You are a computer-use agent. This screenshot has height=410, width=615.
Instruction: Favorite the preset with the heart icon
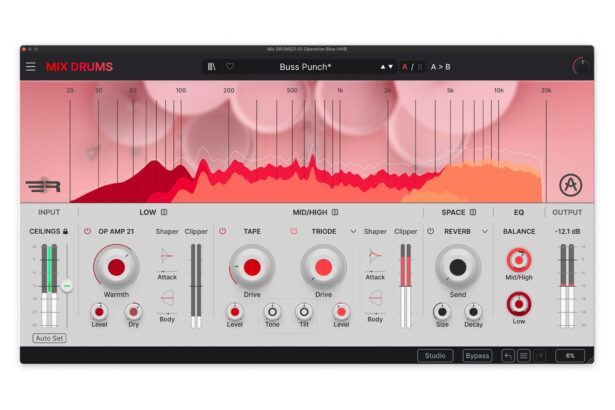click(x=230, y=67)
